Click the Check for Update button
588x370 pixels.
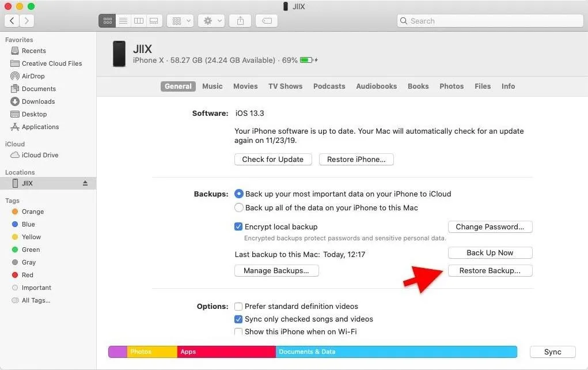point(273,160)
